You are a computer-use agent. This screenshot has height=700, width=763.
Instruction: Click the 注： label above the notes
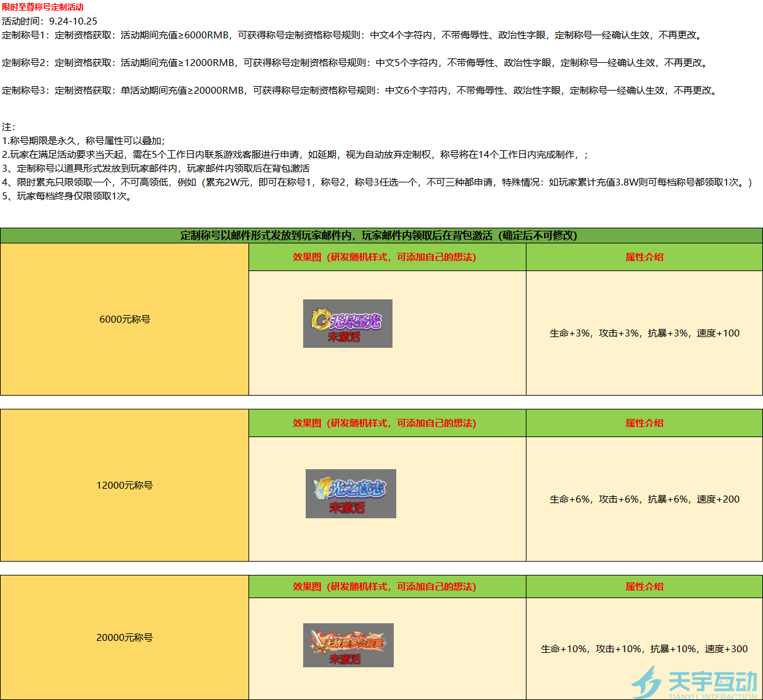tap(9, 127)
